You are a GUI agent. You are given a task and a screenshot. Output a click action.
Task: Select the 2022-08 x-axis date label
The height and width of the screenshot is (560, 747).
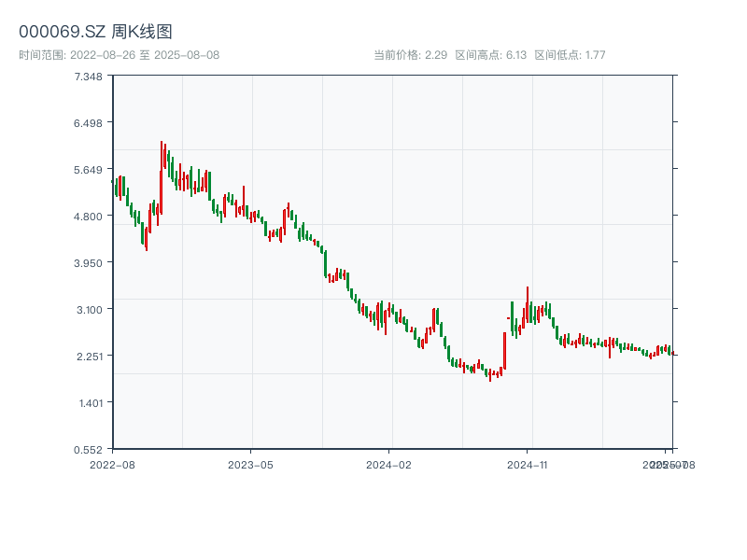(x=112, y=464)
